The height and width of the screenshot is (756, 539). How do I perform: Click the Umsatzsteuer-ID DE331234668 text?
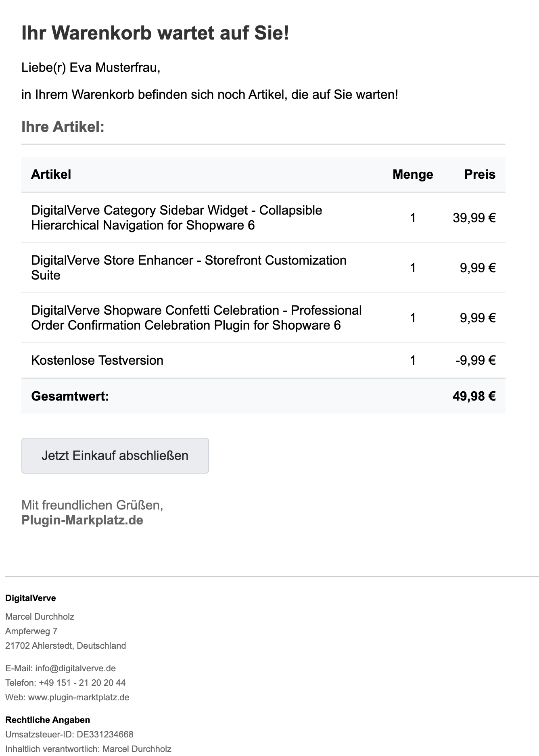click(69, 734)
